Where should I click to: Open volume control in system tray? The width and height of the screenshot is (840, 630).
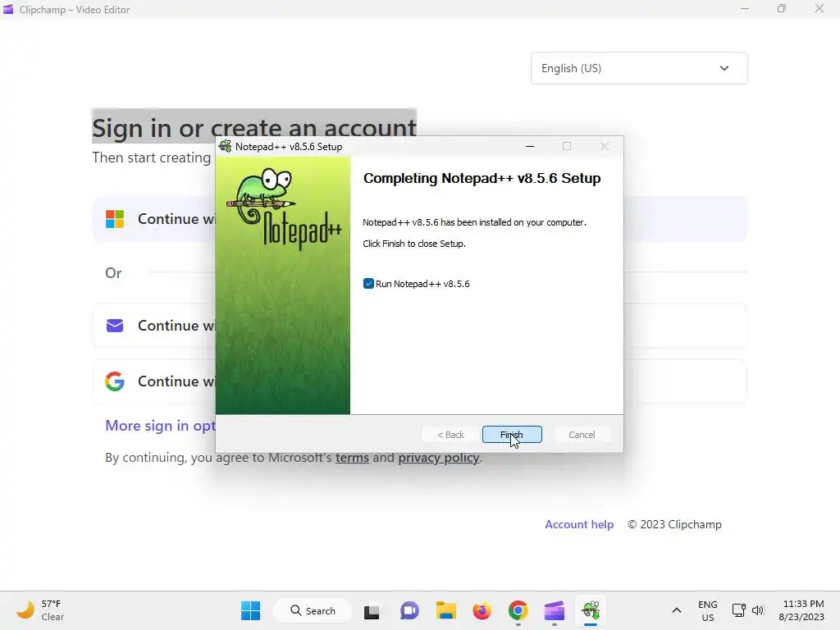tap(757, 610)
